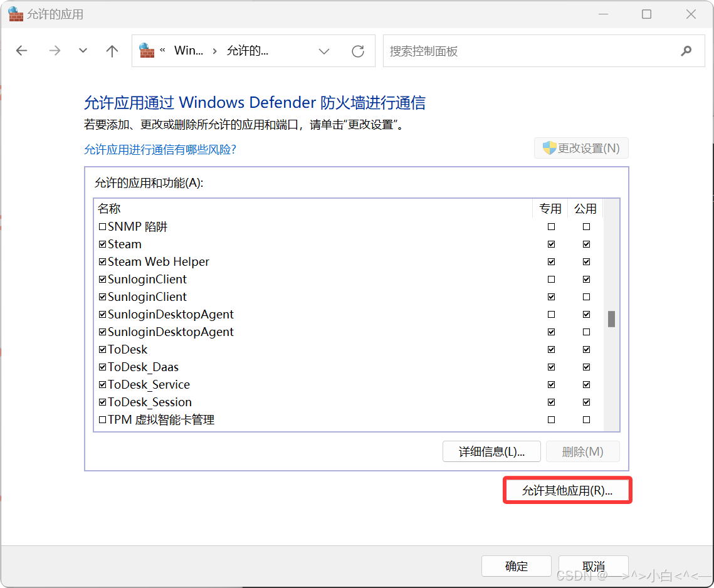Toggle ToDesk_Session 专用 checkbox
The height and width of the screenshot is (588, 714).
click(x=552, y=402)
